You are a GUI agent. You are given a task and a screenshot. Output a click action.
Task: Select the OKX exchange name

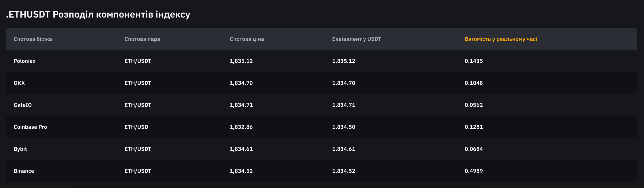point(19,83)
